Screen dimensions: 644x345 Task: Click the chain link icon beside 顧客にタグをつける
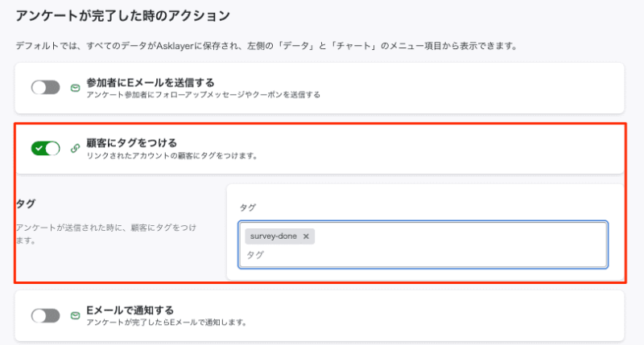tap(75, 148)
